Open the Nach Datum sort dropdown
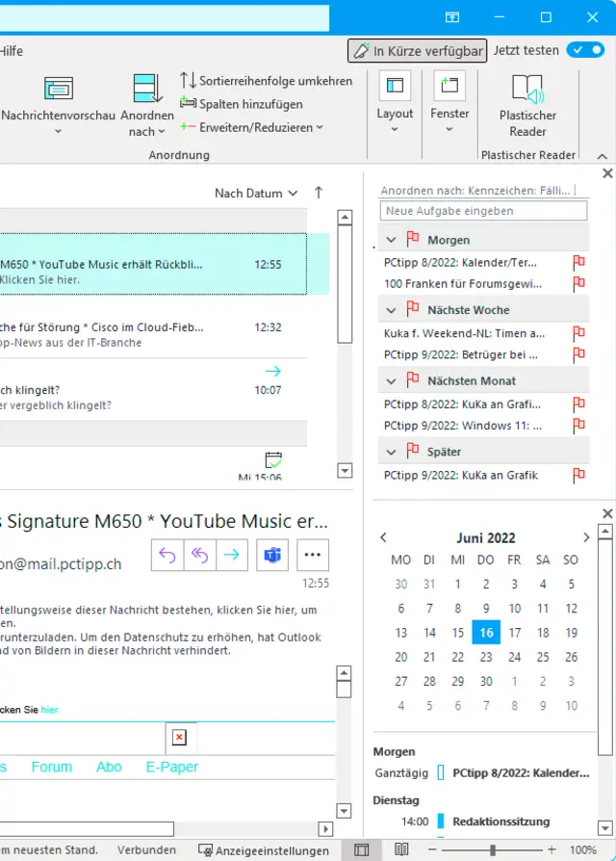Image resolution: width=616 pixels, height=861 pixels. (x=256, y=194)
